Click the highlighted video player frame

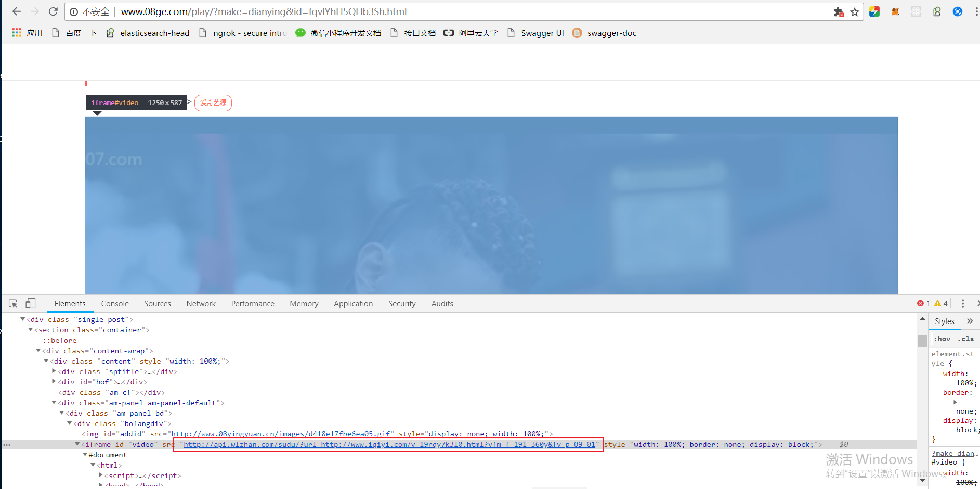(x=491, y=205)
